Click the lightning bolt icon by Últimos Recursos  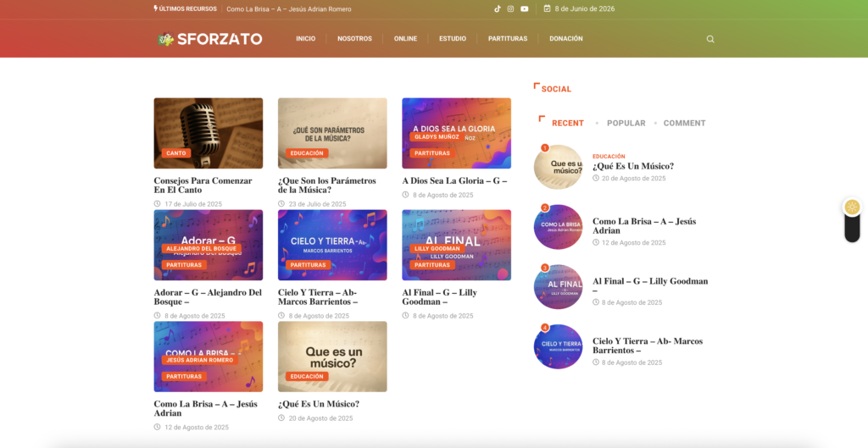pos(156,8)
